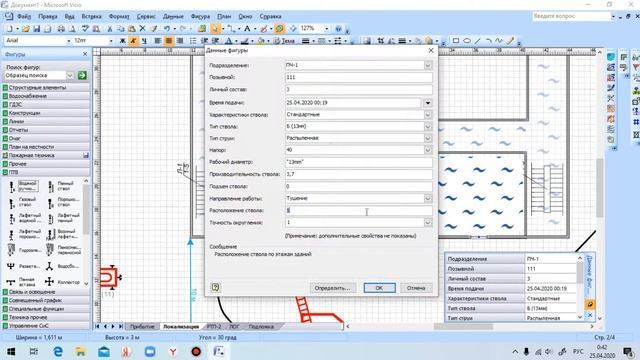
Task: Click the green search arrow in Фигуры panel
Action: pyautogui.click(x=82, y=76)
